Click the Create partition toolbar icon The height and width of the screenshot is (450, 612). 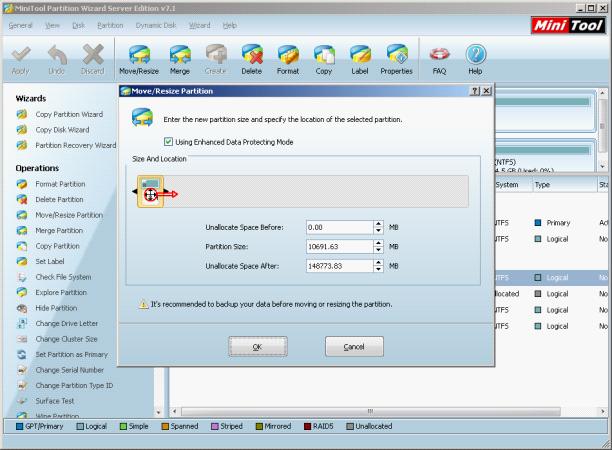pos(215,60)
